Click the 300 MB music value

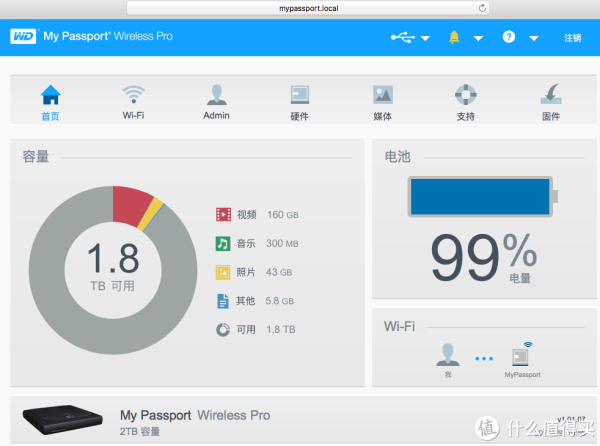tap(282, 243)
